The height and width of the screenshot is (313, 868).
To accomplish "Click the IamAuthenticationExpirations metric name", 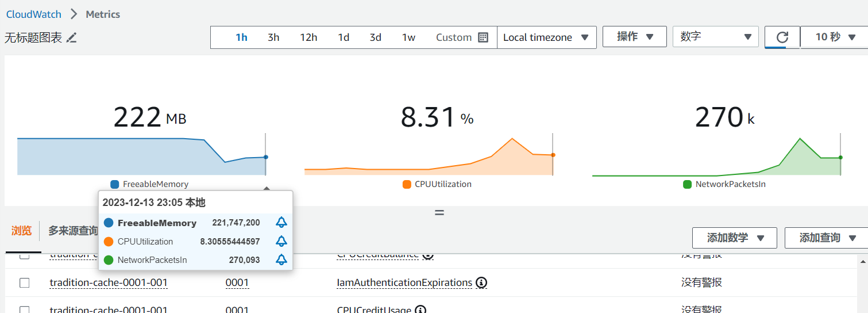I will [x=404, y=283].
